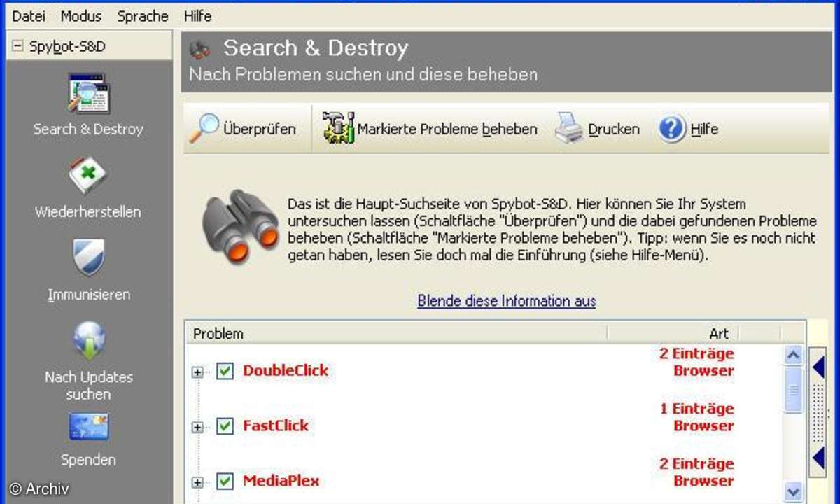840x504 pixels.
Task: Expand the MediaPlex tree entry
Action: [198, 482]
